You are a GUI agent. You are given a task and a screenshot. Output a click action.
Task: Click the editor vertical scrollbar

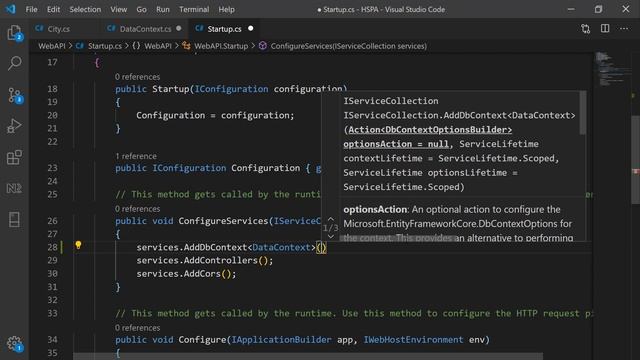pyautogui.click(x=636, y=160)
